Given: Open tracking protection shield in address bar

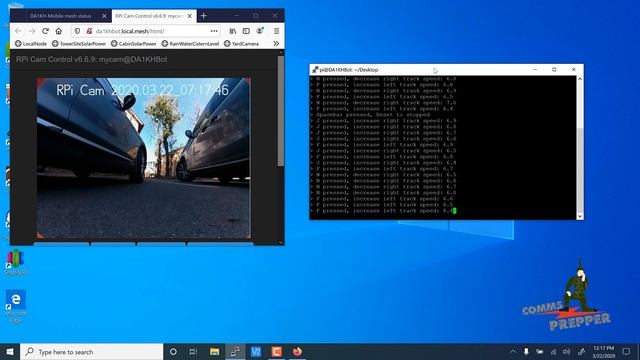Looking at the screenshot, I should point(77,31).
